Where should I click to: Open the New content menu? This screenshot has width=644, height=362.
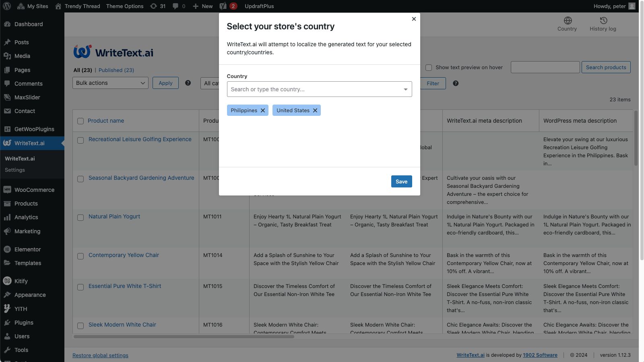pyautogui.click(x=203, y=6)
